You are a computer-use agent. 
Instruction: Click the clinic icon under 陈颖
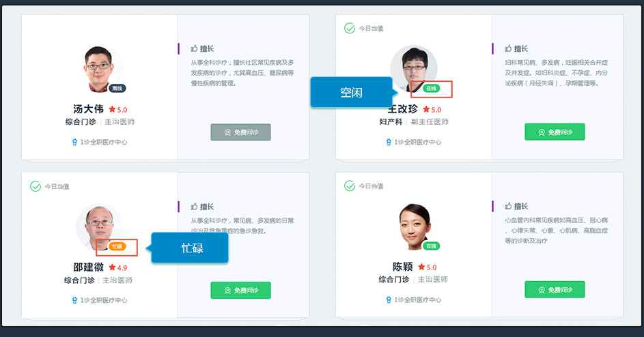coord(389,299)
